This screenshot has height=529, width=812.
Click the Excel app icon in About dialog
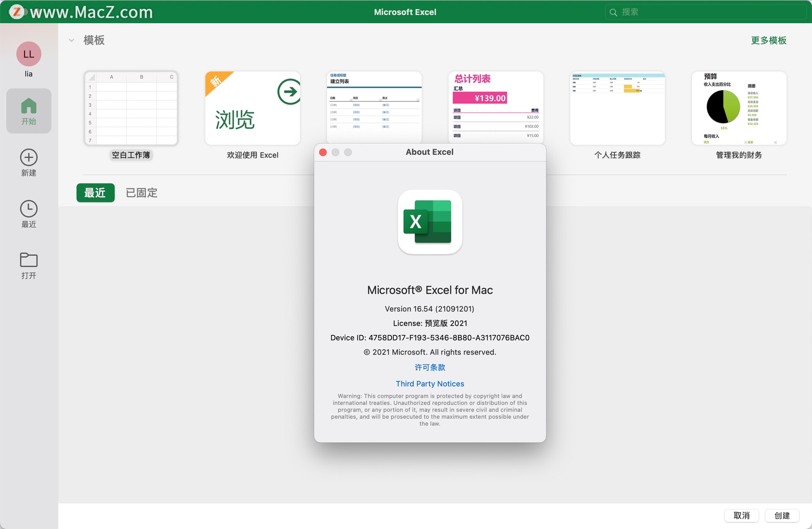(430, 222)
